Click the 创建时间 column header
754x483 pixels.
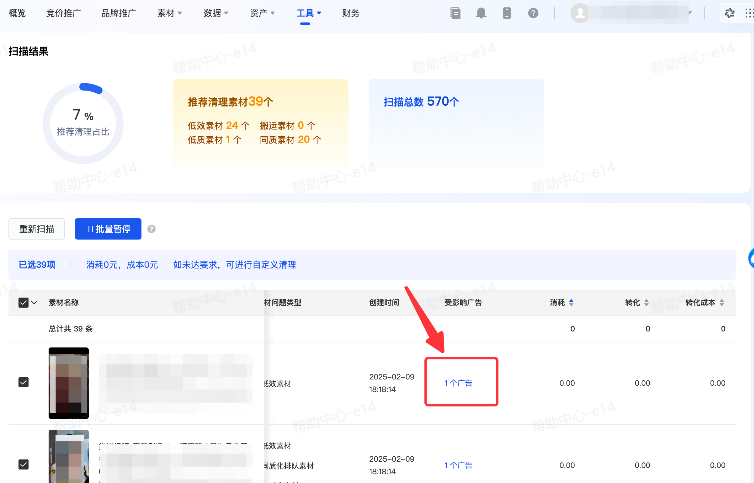pyautogui.click(x=384, y=303)
